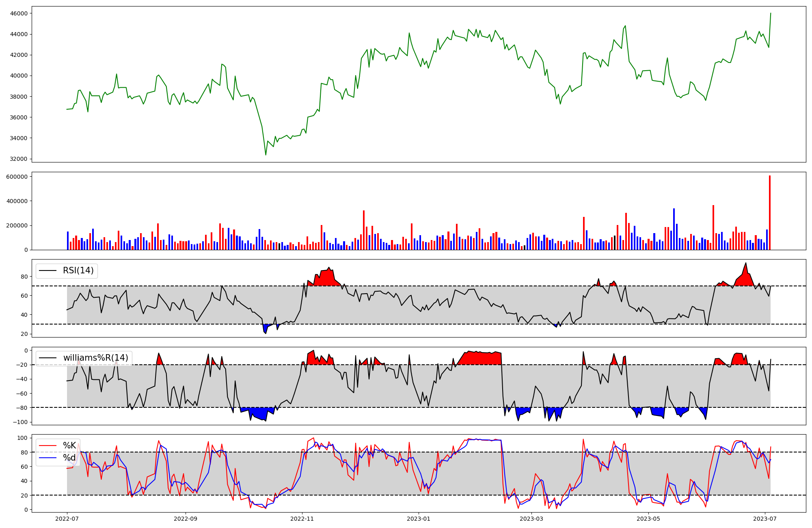Click the 32000 price axis label
Viewport: 812px width, 528px height.
pos(19,159)
